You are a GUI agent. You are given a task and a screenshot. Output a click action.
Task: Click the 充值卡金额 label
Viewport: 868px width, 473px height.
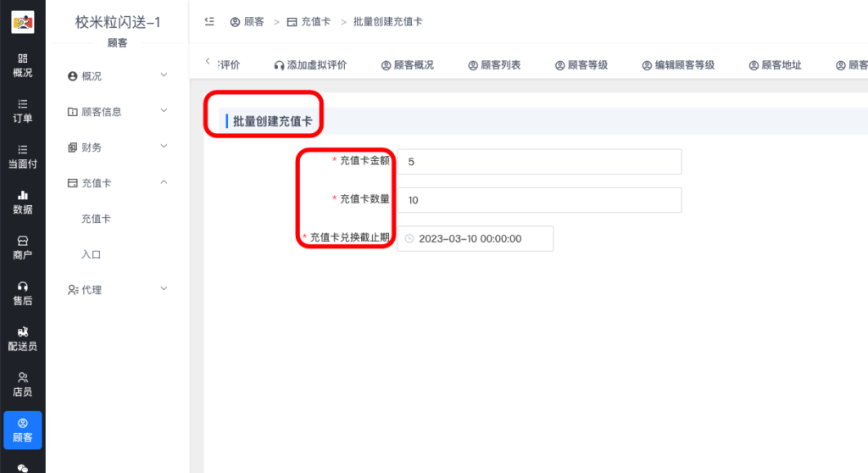(364, 160)
